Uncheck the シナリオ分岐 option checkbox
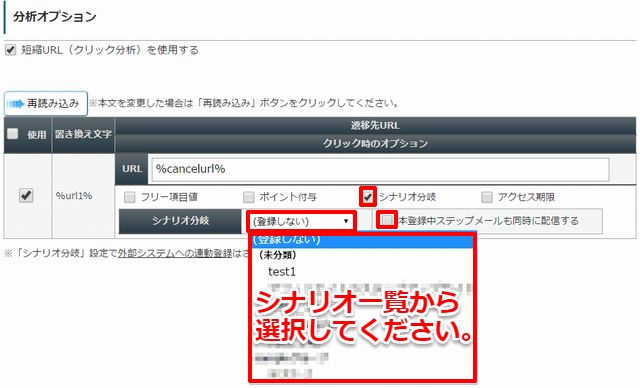The height and width of the screenshot is (388, 640). point(368,197)
